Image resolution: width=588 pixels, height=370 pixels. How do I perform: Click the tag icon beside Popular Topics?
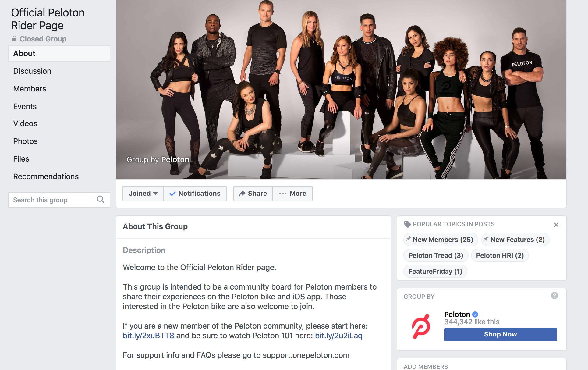pos(407,224)
